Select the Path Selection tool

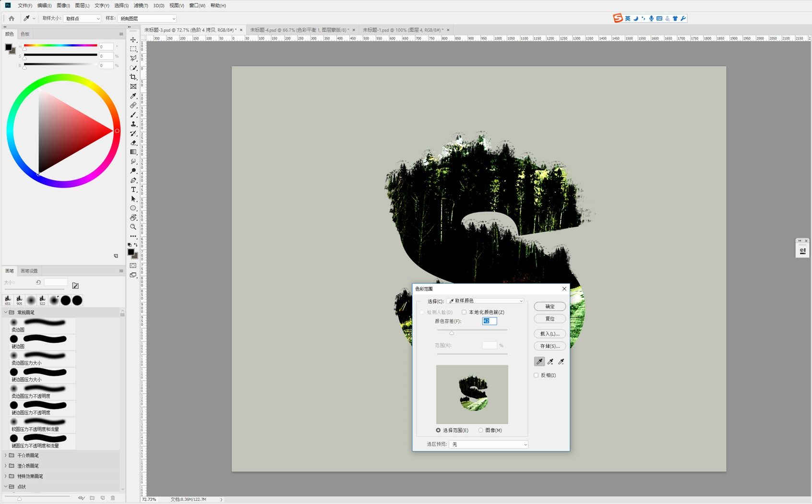pyautogui.click(x=133, y=199)
